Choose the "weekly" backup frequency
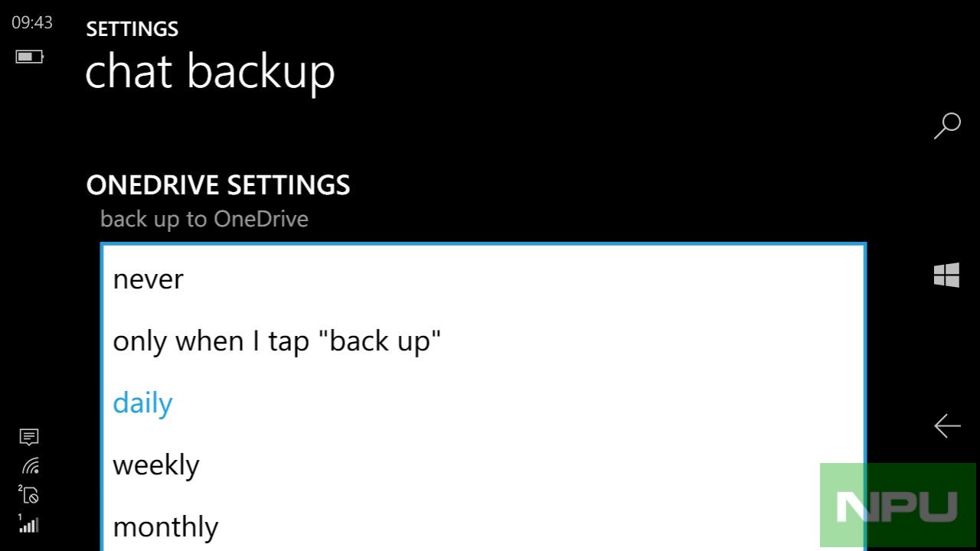The image size is (980, 551). [156, 465]
